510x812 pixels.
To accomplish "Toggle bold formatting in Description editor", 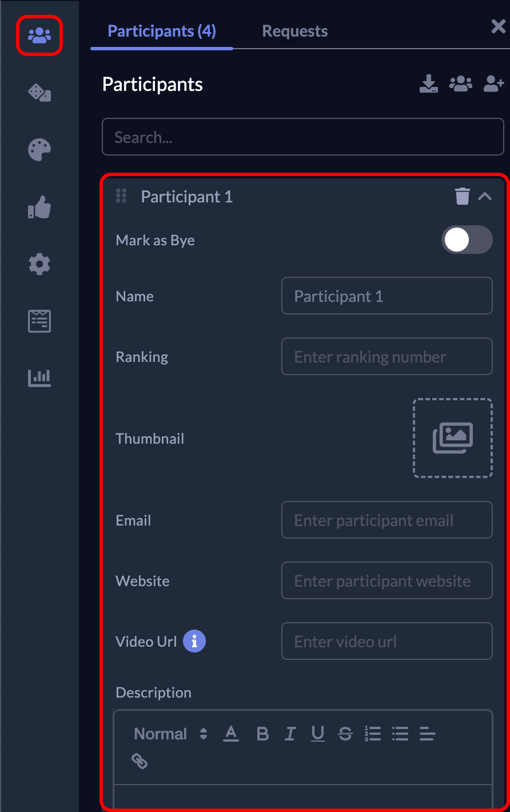I will point(262,734).
